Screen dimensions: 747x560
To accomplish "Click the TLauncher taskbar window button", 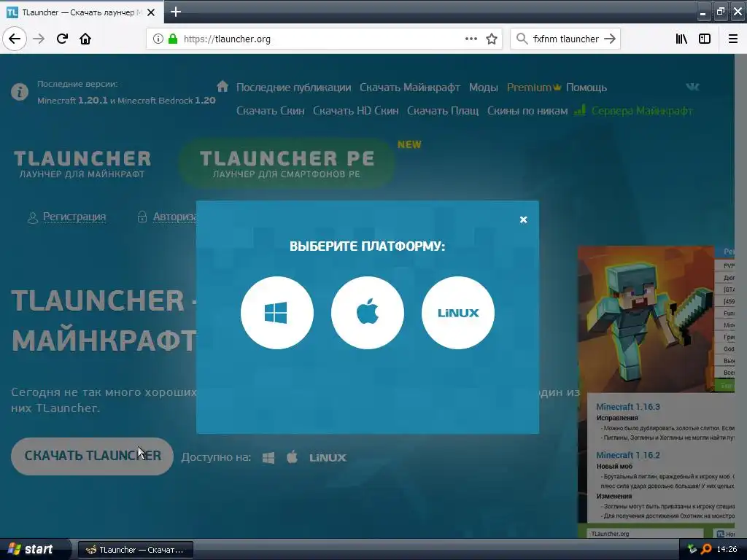I will [x=135, y=550].
